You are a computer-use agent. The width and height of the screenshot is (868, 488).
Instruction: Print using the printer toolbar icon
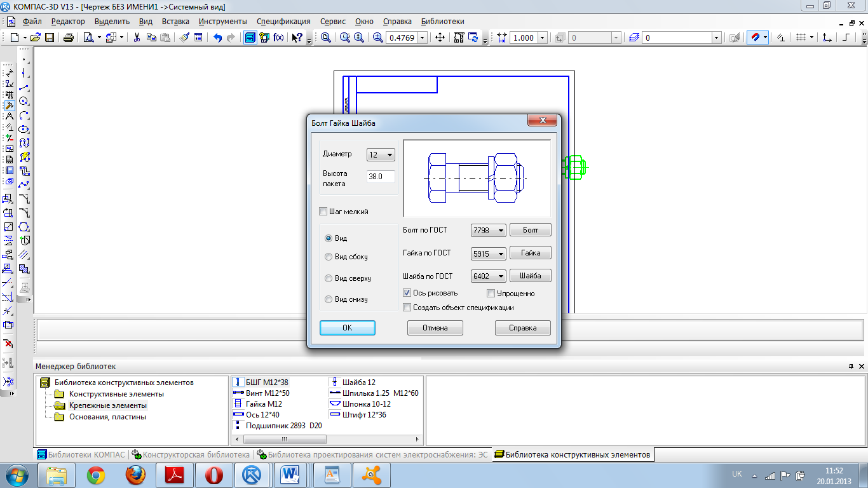tap(69, 37)
